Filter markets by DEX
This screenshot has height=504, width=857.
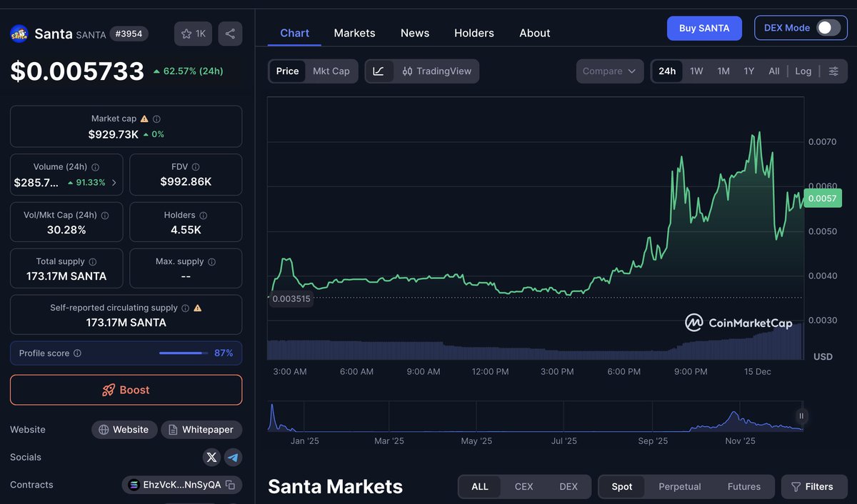pyautogui.click(x=568, y=487)
